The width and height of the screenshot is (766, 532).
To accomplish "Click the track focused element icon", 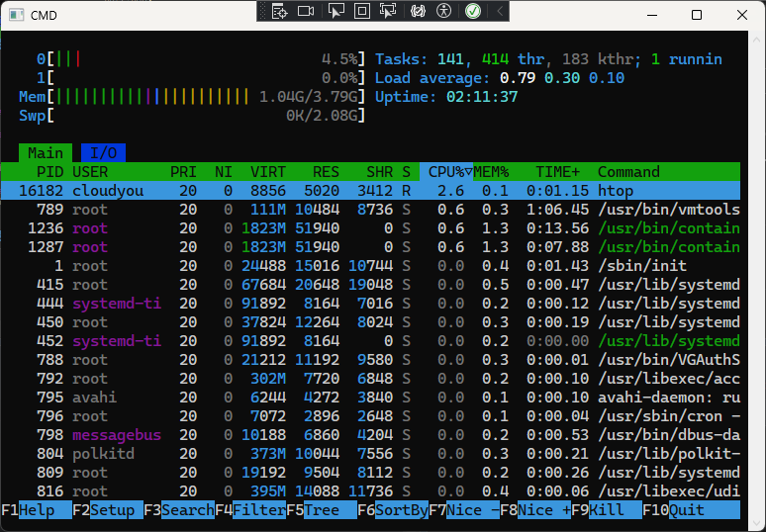I will (389, 11).
